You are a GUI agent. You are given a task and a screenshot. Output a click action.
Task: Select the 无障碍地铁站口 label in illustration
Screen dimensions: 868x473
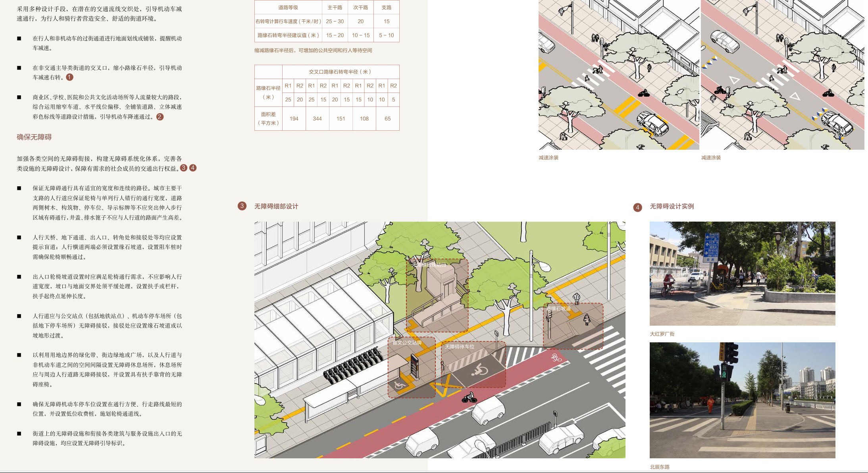(x=429, y=264)
